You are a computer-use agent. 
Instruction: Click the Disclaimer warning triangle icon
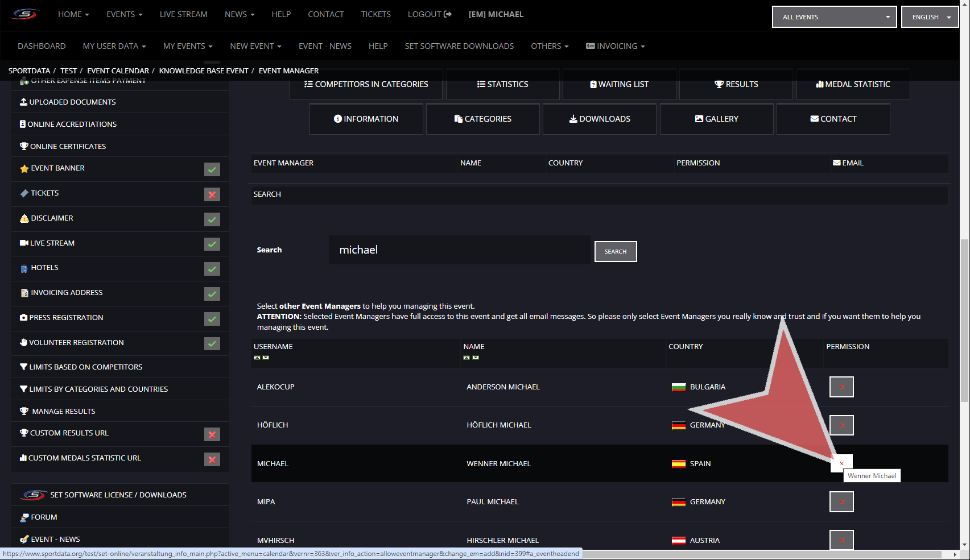click(24, 218)
